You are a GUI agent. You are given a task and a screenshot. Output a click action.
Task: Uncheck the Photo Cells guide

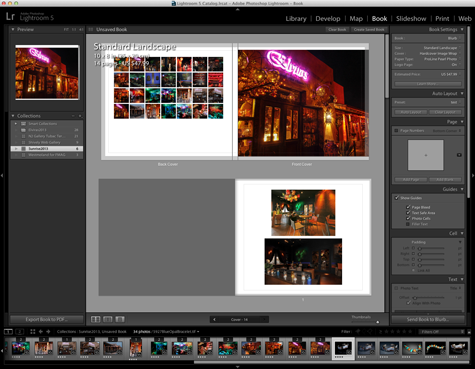(x=408, y=218)
